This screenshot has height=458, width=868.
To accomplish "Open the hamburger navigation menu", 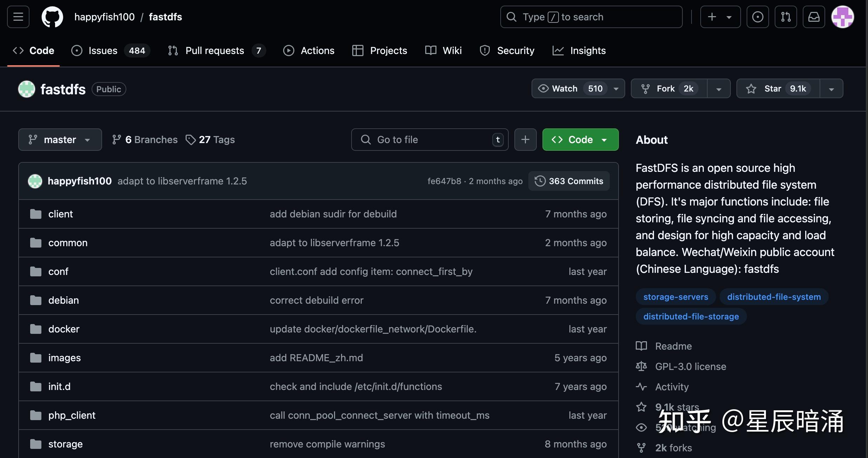I will click(18, 17).
